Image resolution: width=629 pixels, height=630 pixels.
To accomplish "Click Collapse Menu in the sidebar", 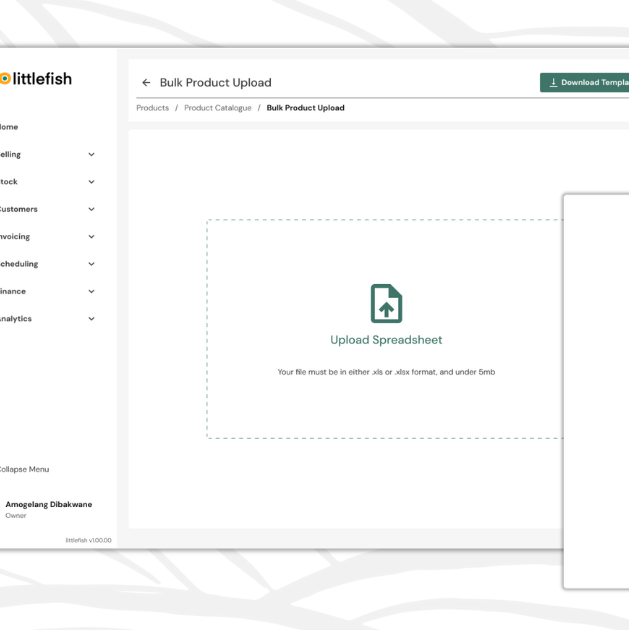I will [24, 469].
